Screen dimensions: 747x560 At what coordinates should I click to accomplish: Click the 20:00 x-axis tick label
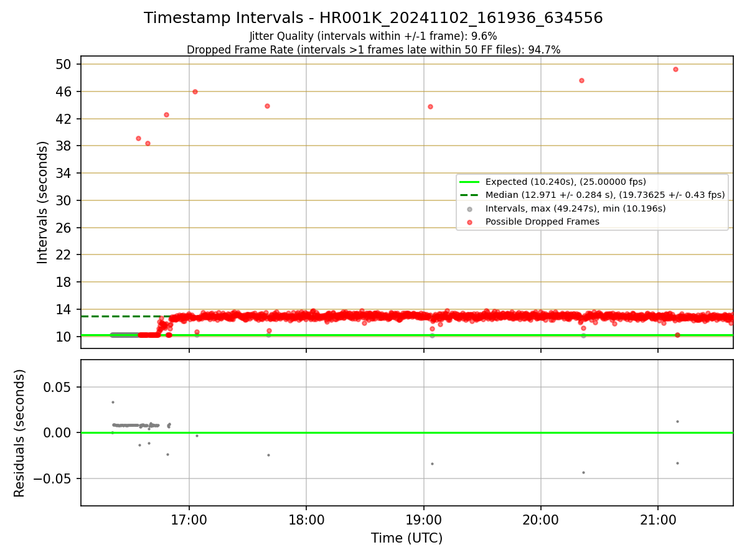pos(541,520)
